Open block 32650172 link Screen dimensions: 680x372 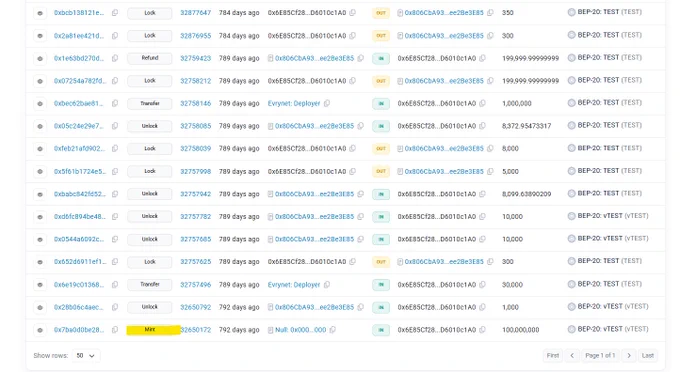pyautogui.click(x=196, y=330)
